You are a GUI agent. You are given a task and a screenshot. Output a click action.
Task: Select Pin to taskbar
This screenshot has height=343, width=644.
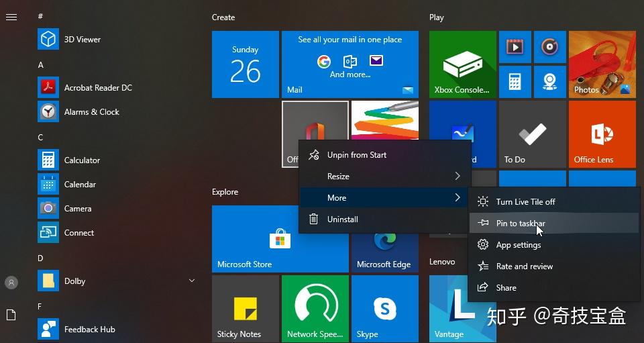(554, 224)
